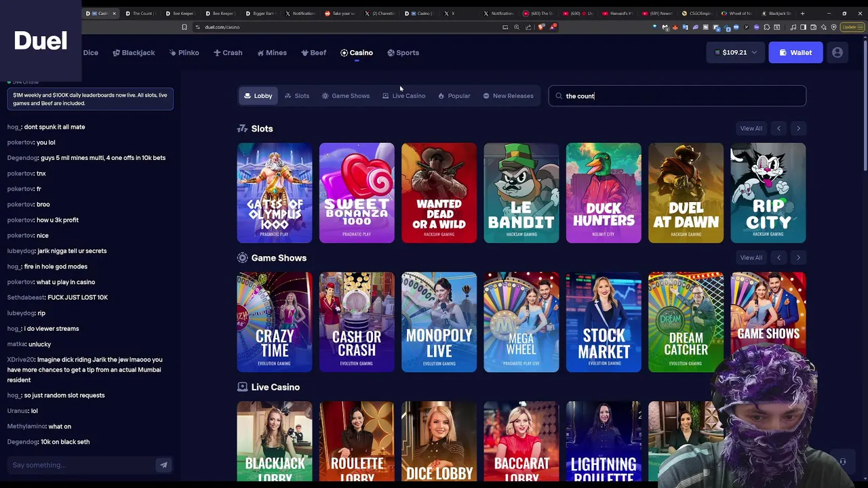868x488 pixels.
Task: Launch the Le Bandit slot
Action: pyautogui.click(x=521, y=192)
